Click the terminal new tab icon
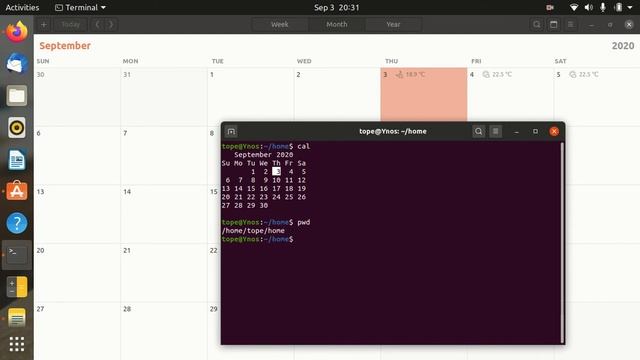The height and width of the screenshot is (360, 640). click(231, 131)
